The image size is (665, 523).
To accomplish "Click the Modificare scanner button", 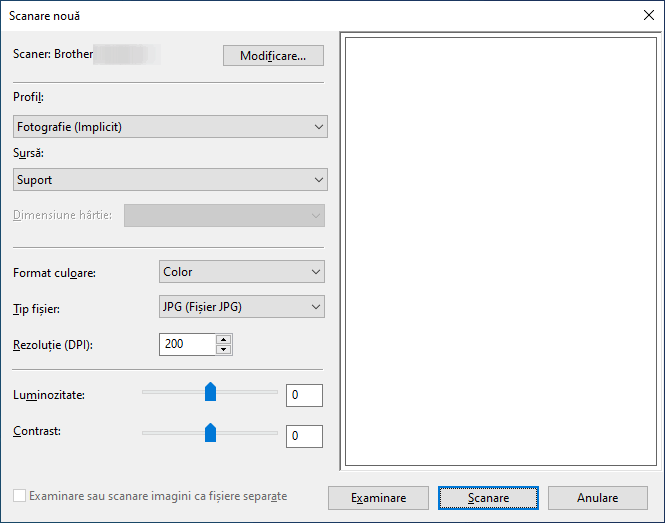I will point(273,56).
